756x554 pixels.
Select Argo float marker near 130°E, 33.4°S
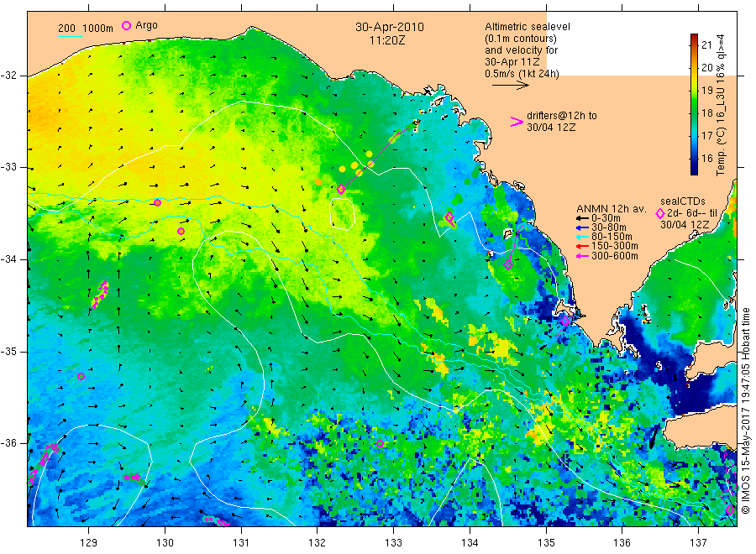158,203
